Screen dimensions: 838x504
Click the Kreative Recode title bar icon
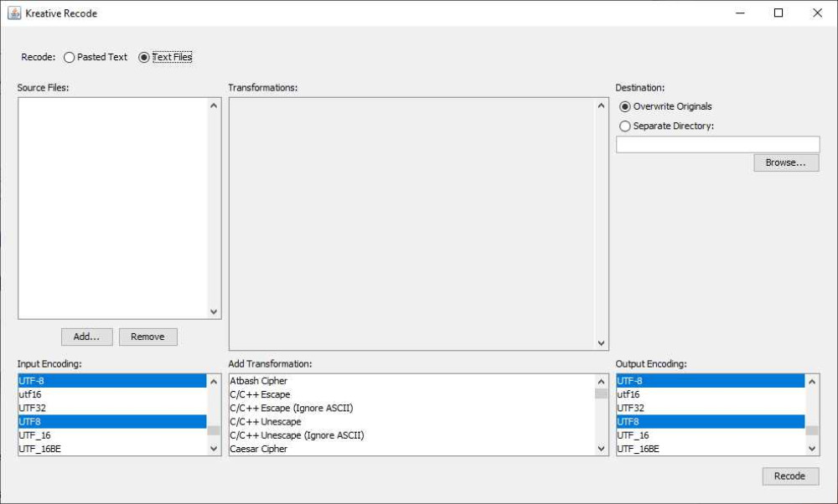14,13
